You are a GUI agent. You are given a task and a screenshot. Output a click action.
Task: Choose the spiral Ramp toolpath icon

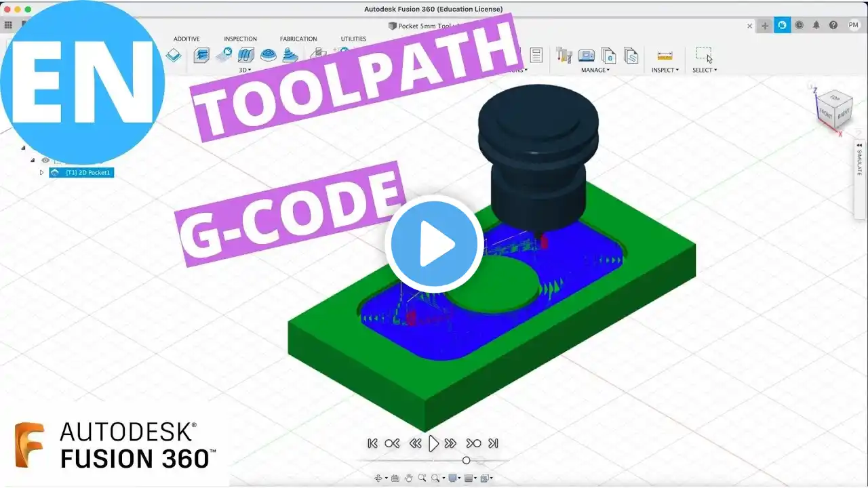(291, 55)
